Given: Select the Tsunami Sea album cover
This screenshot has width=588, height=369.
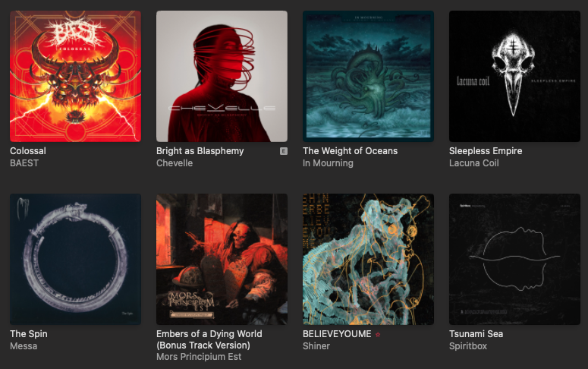Looking at the screenshot, I should (515, 259).
